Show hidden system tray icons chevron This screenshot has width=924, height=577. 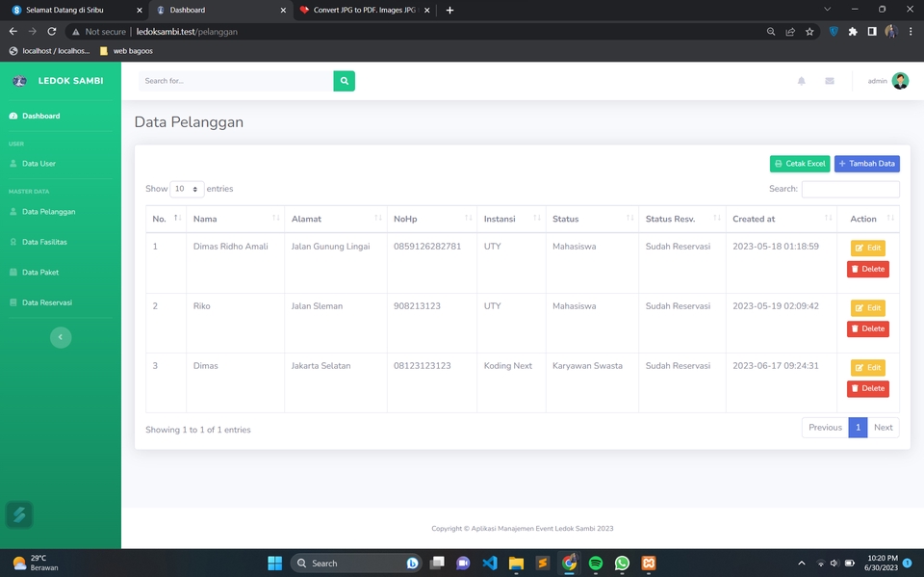pyautogui.click(x=802, y=563)
